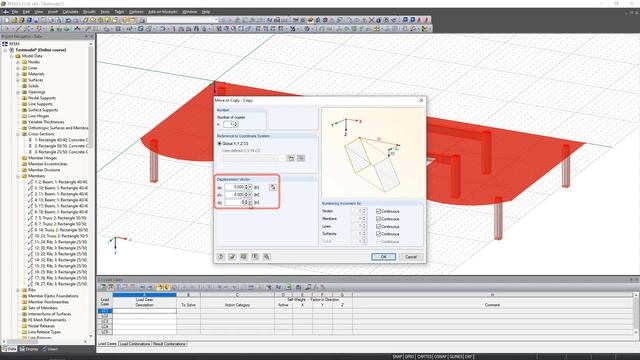Viewport: 640px width, 360px height.
Task: Click the Delete X icon in main toolbar
Action: point(371,20)
